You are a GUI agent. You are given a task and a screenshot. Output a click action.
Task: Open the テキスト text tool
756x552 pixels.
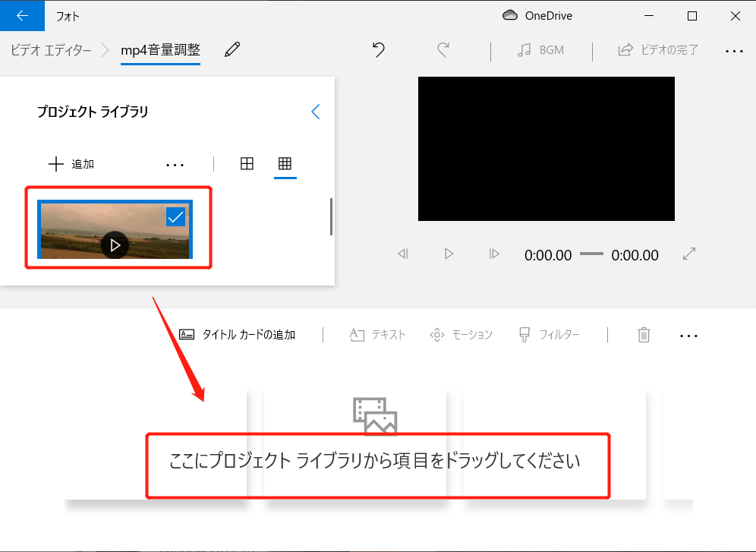[377, 335]
